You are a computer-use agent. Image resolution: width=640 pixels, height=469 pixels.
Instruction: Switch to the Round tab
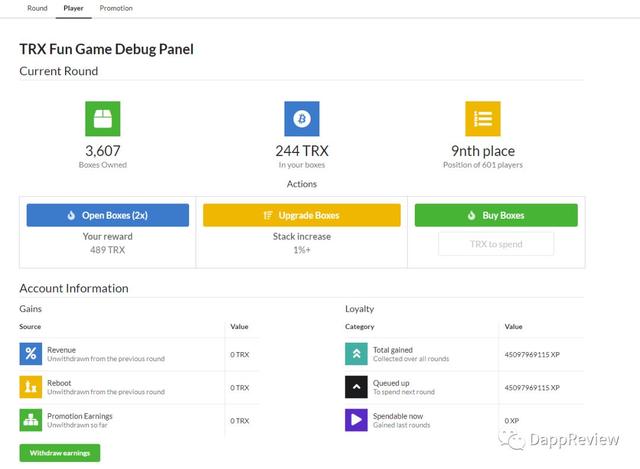37,8
